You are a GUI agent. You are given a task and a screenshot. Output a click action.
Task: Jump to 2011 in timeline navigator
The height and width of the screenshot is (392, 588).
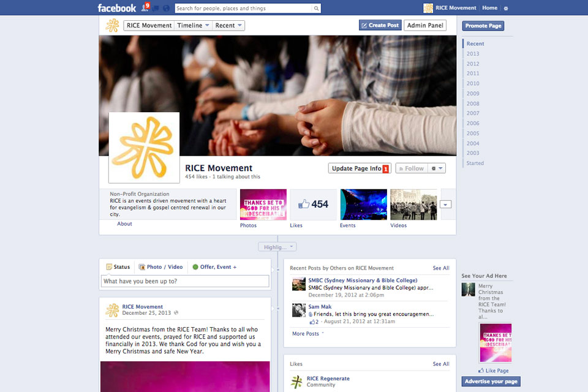tap(473, 73)
